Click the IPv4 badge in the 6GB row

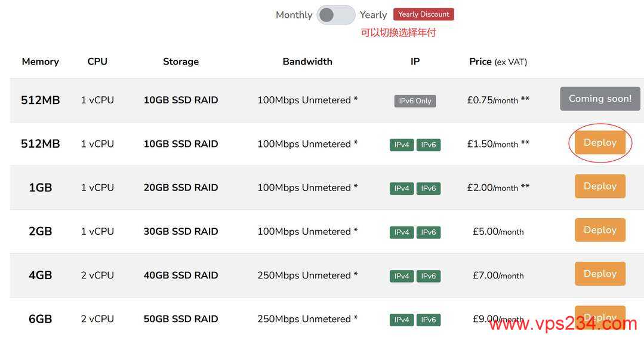(x=402, y=320)
